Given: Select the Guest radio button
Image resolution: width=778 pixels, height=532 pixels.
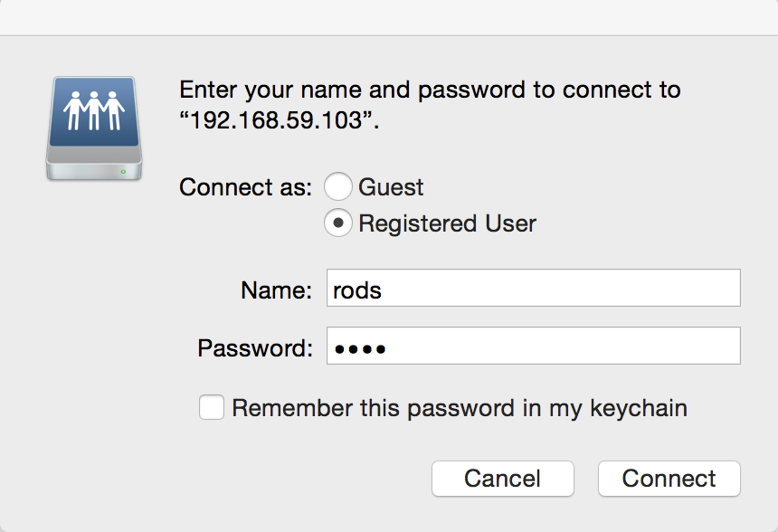Looking at the screenshot, I should pos(338,187).
